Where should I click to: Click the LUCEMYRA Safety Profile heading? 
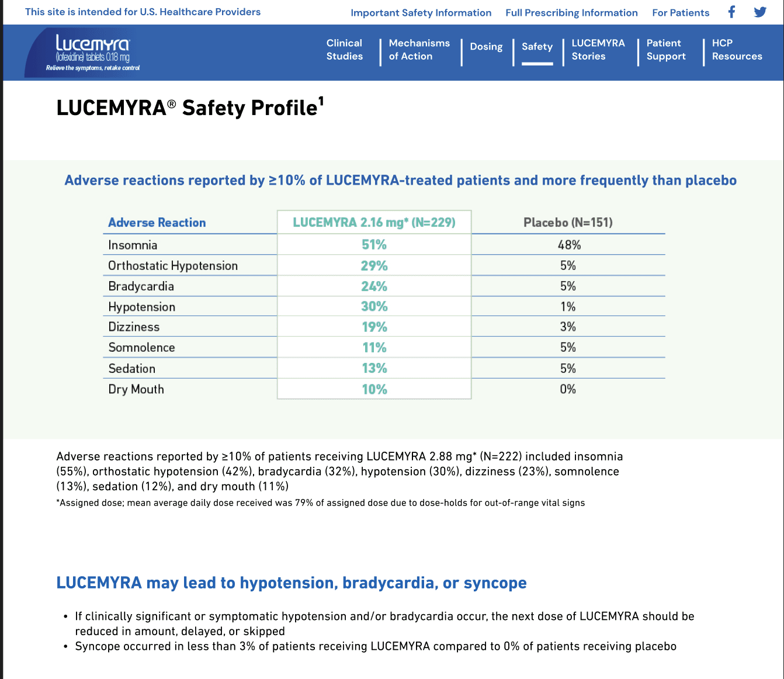[x=190, y=108]
